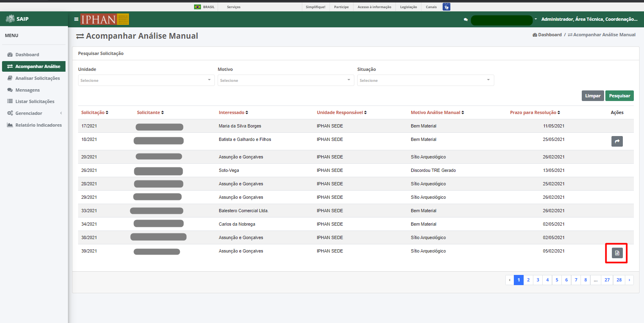
Task: Go to pagination page 7
Action: pos(576,280)
